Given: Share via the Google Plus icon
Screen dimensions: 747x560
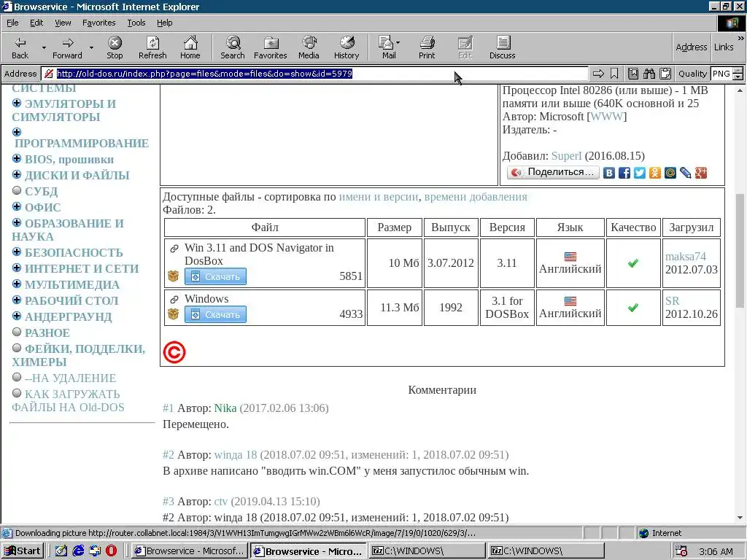Looking at the screenshot, I should [701, 173].
